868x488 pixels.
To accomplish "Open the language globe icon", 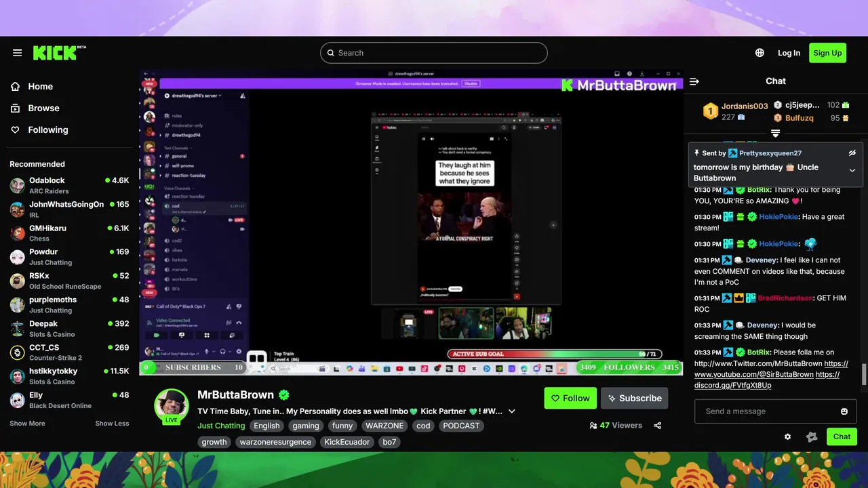I will [759, 53].
